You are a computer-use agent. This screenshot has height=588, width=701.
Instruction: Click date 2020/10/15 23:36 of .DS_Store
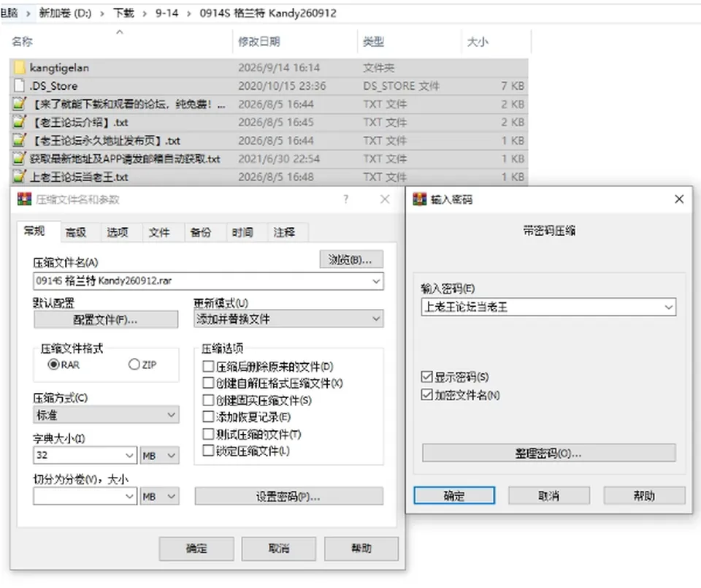click(282, 86)
